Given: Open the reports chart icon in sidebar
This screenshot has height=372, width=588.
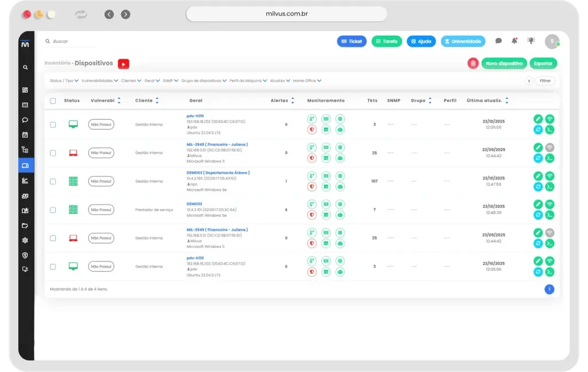Looking at the screenshot, I should tap(25, 181).
